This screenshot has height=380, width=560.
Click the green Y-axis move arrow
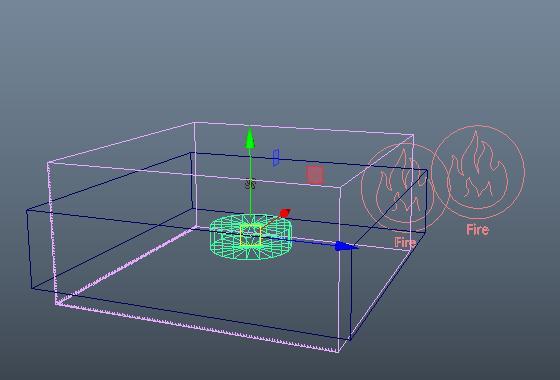250,137
